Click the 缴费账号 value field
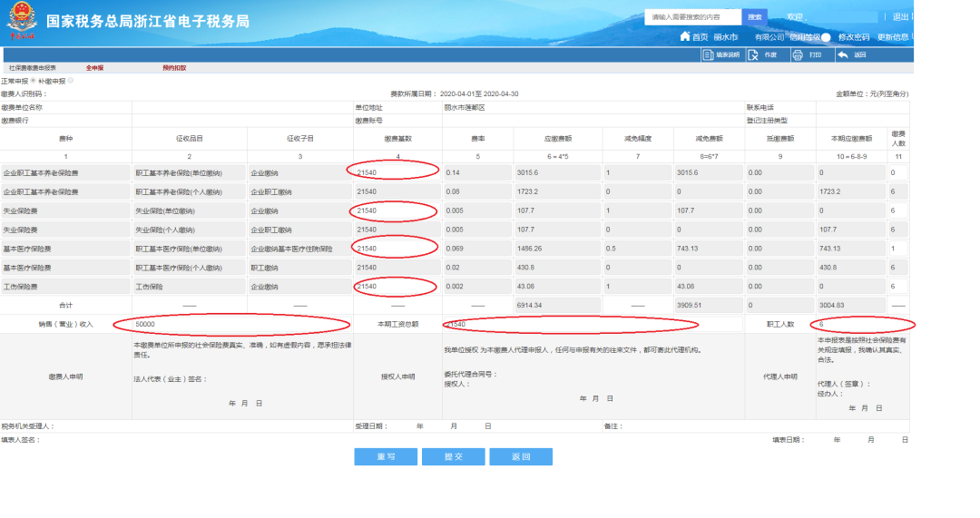This screenshot has height=518, width=980. click(593, 121)
